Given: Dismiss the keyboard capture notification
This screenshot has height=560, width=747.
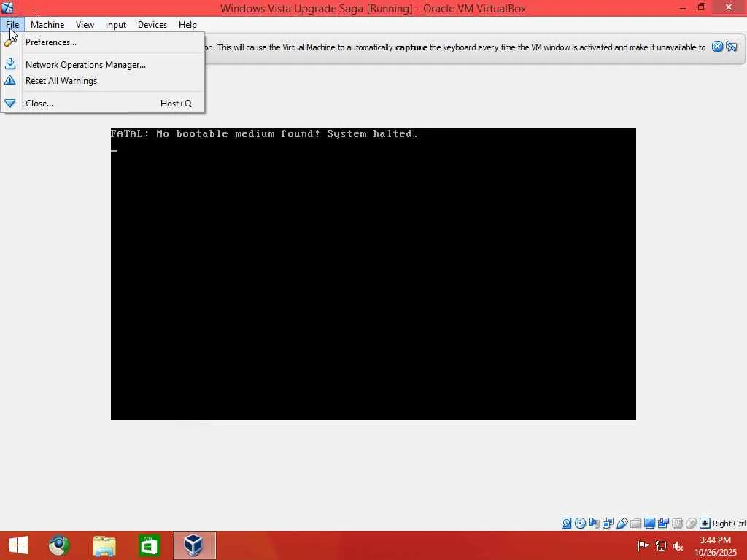Looking at the screenshot, I should click(717, 47).
